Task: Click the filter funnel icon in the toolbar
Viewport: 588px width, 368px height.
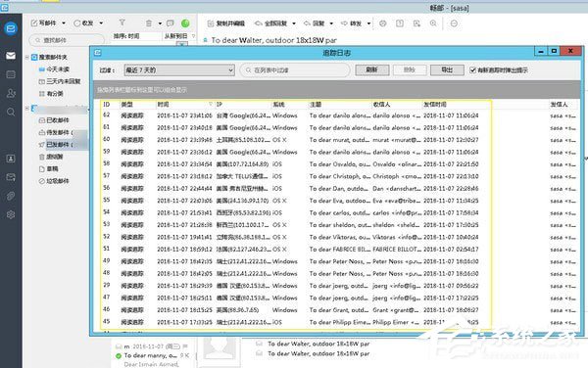Action: point(122,23)
